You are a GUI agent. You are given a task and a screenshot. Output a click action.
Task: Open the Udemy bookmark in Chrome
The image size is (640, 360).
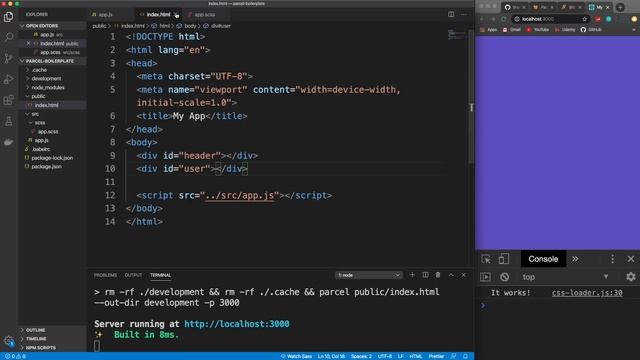[x=564, y=30]
